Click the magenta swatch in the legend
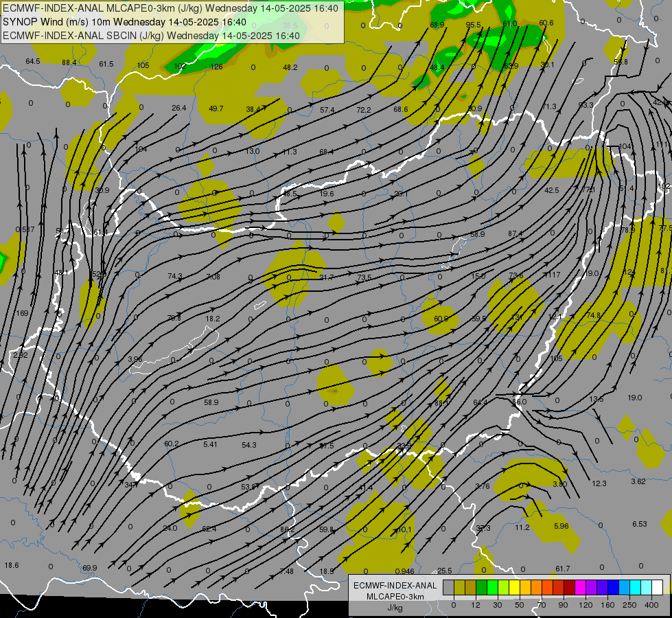Image resolution: width=672 pixels, height=618 pixels. click(580, 587)
